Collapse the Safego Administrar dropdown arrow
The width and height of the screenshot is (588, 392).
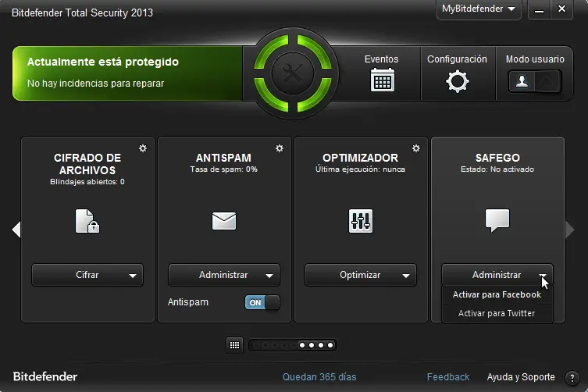[x=542, y=276]
